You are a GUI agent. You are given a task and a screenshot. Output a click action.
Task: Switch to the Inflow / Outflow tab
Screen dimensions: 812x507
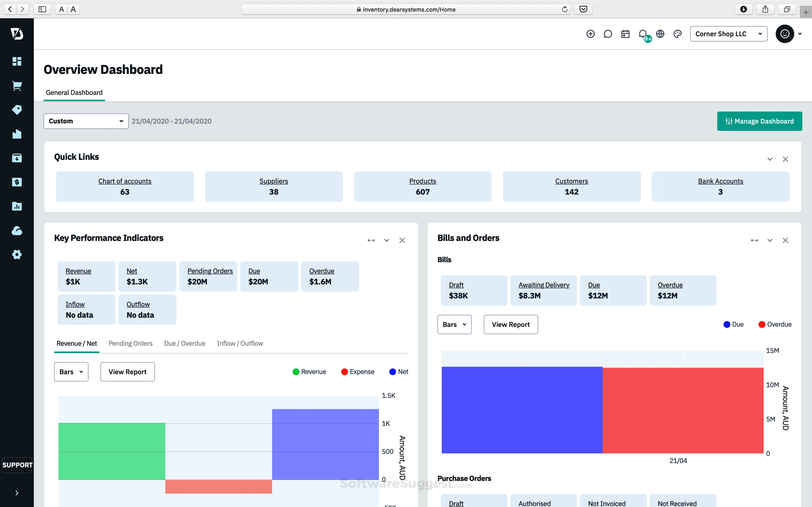(239, 343)
